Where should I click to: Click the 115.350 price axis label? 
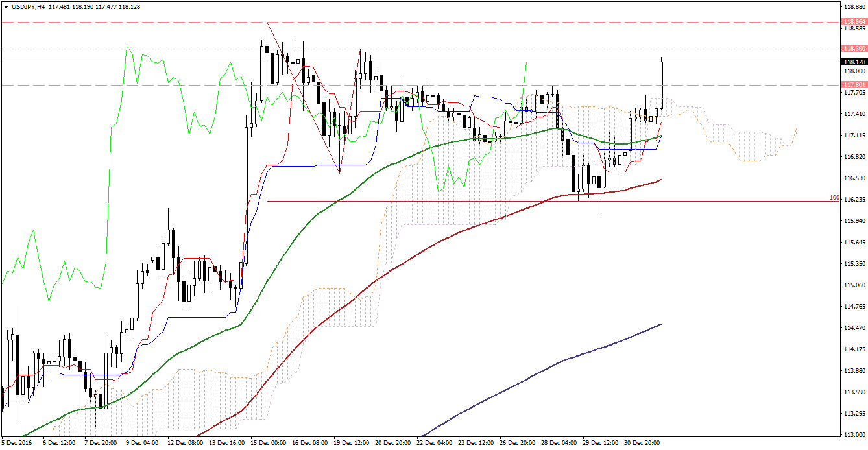pyautogui.click(x=855, y=264)
